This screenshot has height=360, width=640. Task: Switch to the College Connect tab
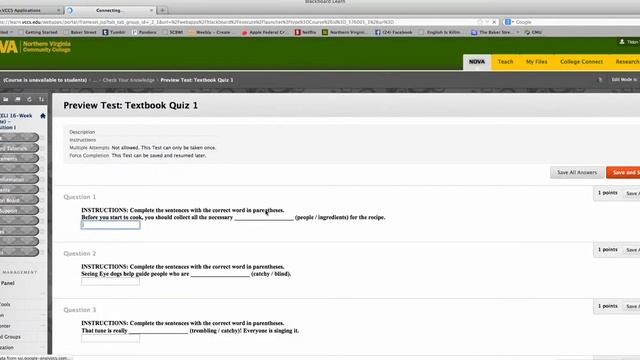[x=581, y=62]
